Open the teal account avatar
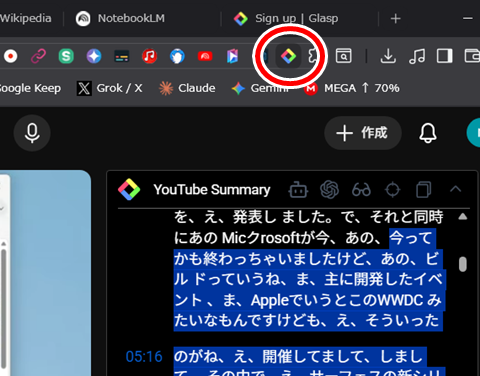Screen dimensions: 480x376 pos(474,132)
